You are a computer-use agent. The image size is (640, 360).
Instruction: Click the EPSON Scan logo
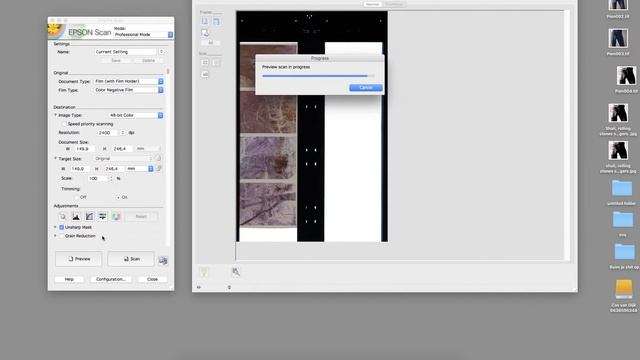[x=89, y=32]
